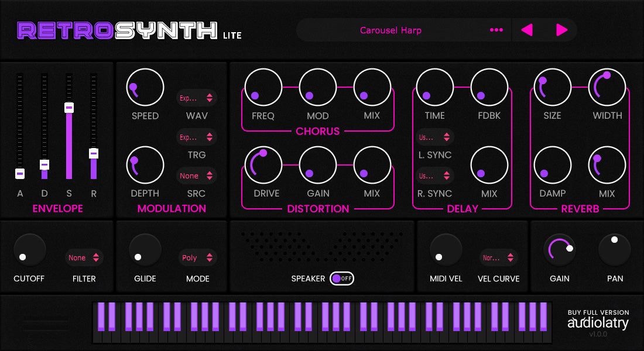644x351 pixels.
Task: Click the delay FDBK knob
Action: 489,87
